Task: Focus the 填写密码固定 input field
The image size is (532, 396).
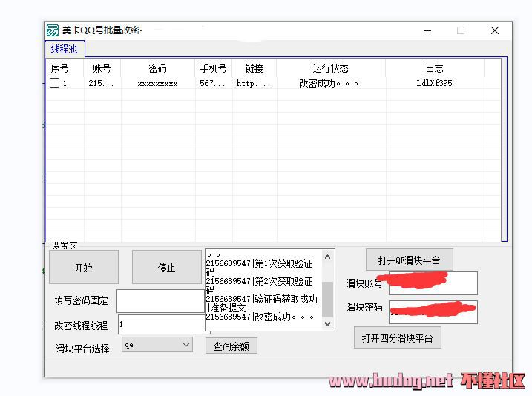Action: 159,301
